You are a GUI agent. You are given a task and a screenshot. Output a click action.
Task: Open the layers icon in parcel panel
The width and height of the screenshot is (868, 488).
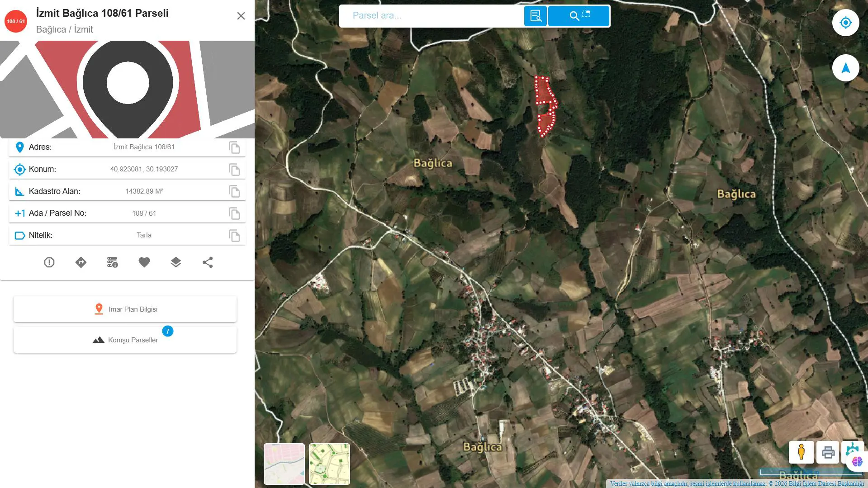click(176, 262)
